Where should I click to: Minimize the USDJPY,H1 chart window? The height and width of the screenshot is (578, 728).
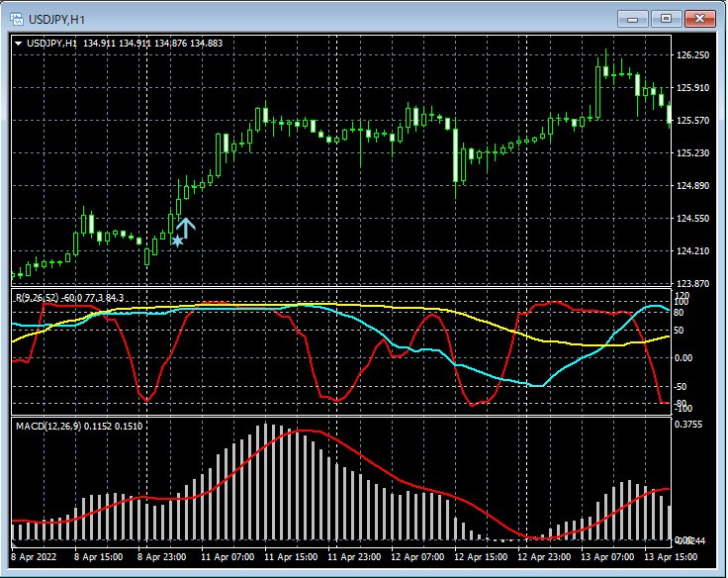[633, 18]
